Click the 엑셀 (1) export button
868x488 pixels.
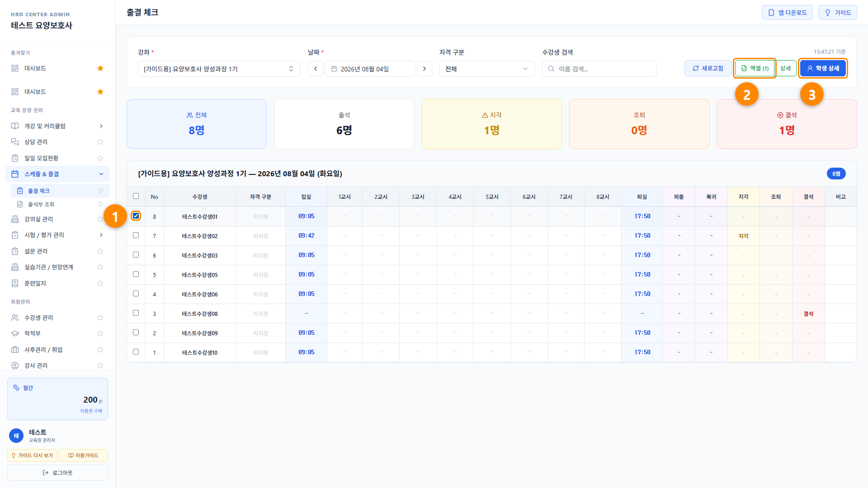pos(755,68)
